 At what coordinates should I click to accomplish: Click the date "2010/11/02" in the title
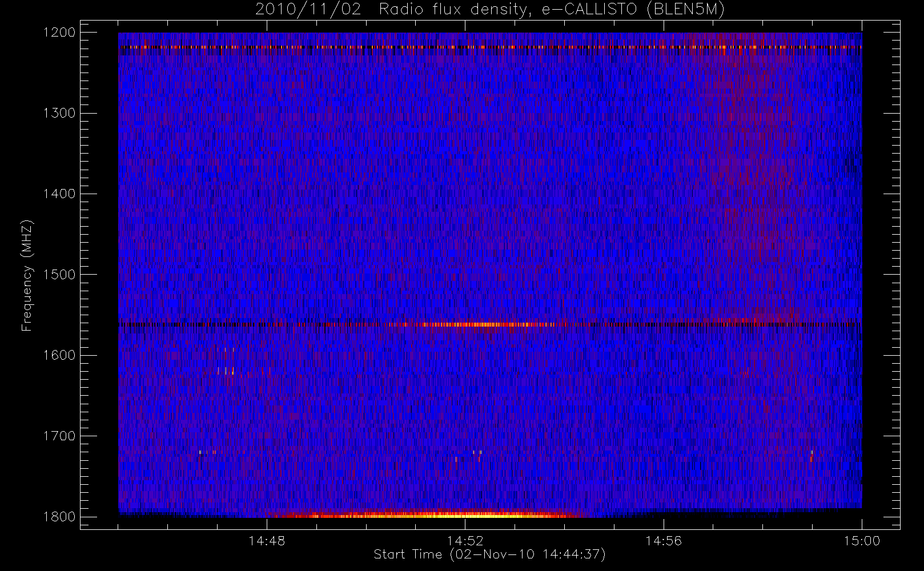point(308,10)
